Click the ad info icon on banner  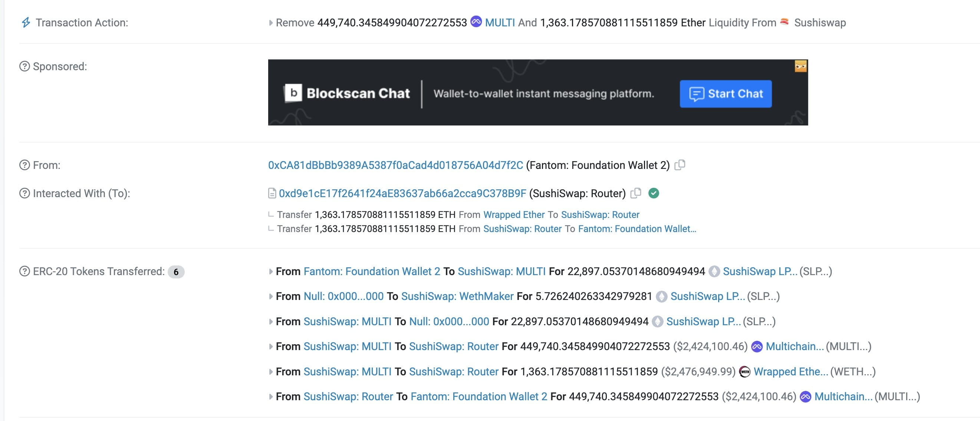(x=800, y=66)
